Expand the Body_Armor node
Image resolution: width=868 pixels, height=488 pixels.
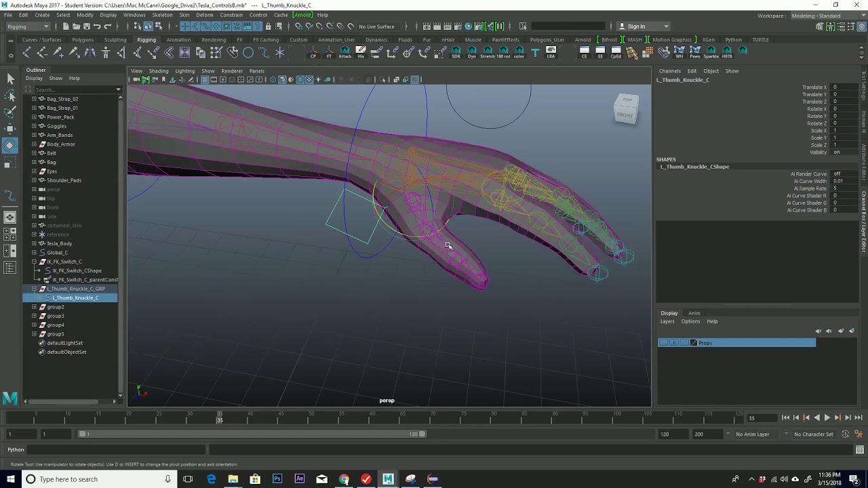pyautogui.click(x=34, y=144)
